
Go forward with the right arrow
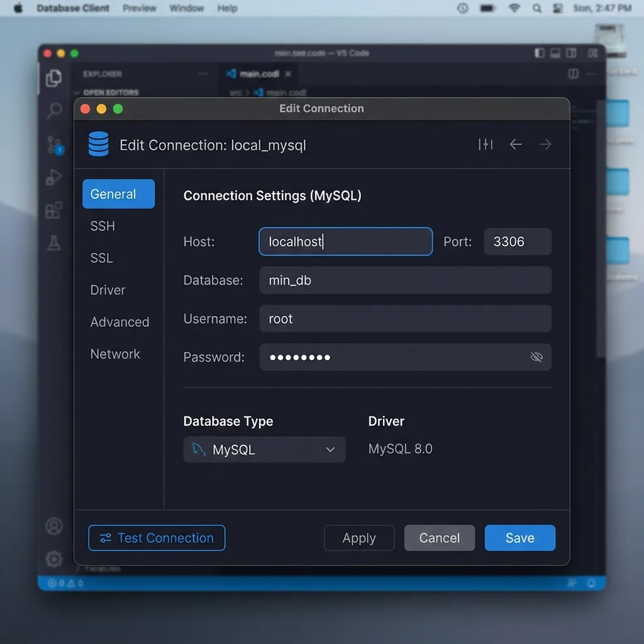[545, 144]
